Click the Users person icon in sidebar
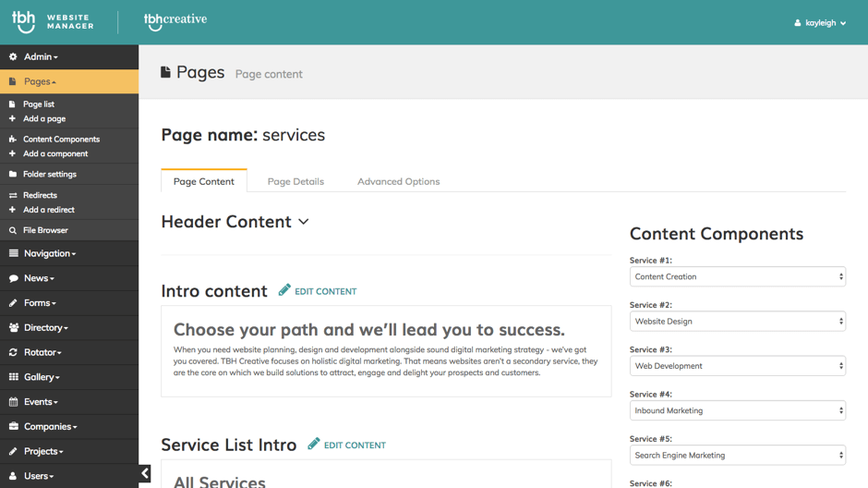This screenshot has height=488, width=868. click(x=13, y=476)
